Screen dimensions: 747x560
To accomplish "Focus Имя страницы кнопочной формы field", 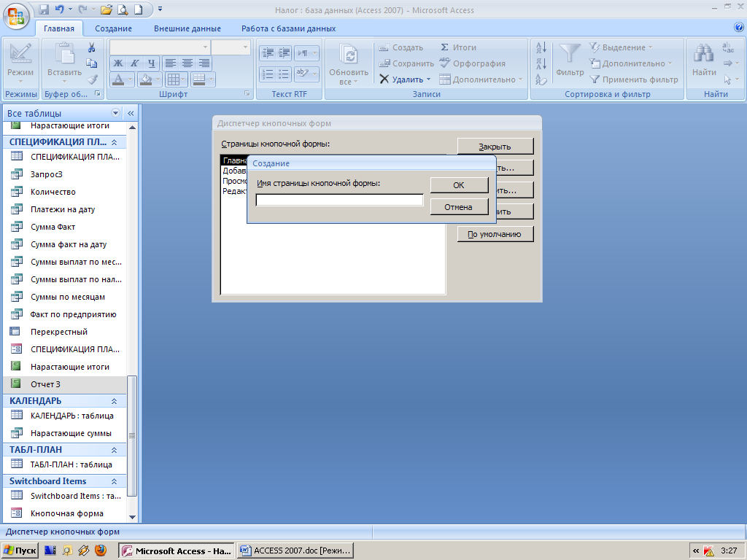I will point(339,200).
